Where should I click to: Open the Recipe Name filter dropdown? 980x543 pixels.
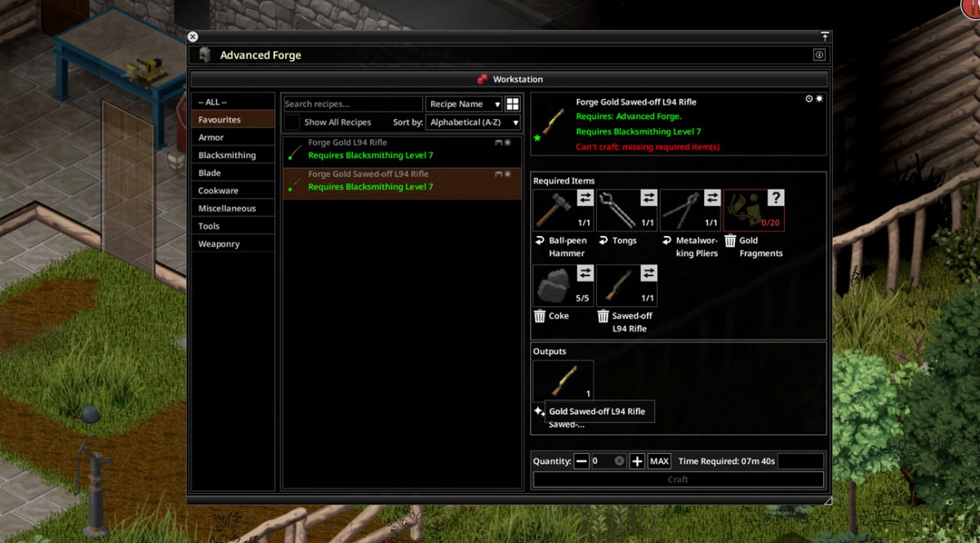coord(464,104)
